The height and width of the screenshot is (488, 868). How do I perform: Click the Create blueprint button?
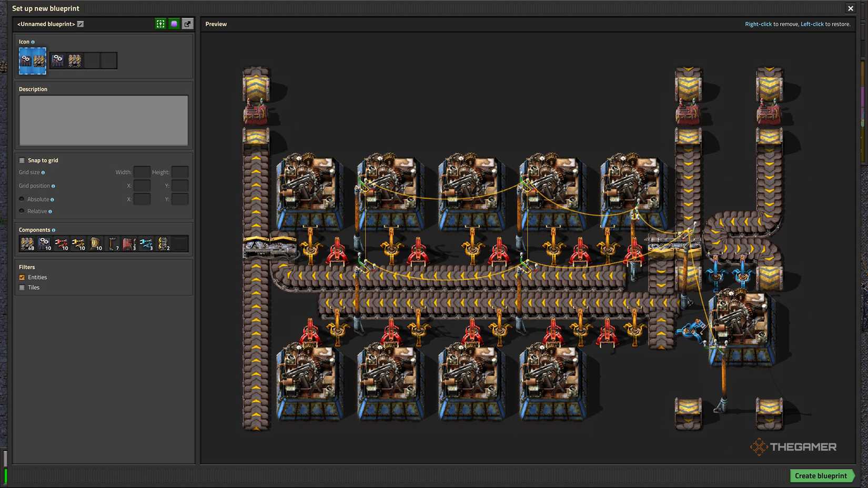click(x=821, y=476)
